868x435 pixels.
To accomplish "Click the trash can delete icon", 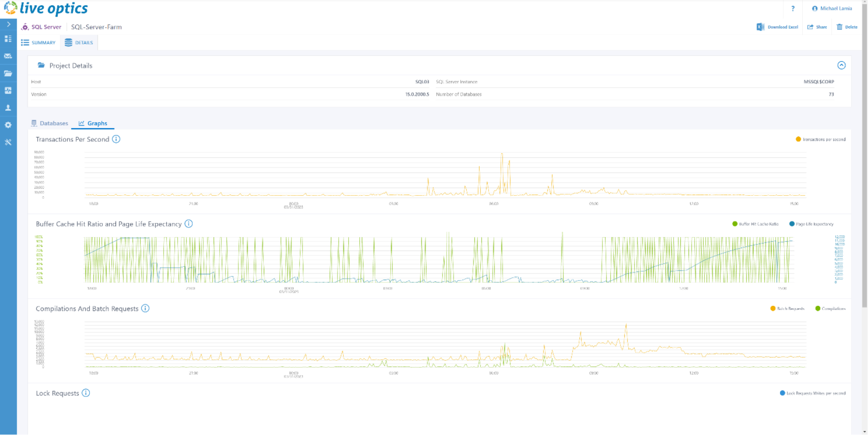I will pos(839,27).
